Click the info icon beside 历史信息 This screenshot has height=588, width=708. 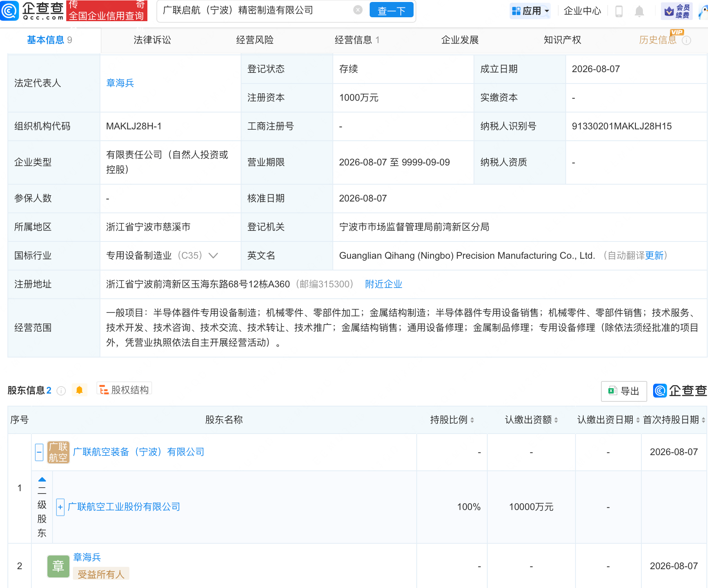tap(686, 40)
